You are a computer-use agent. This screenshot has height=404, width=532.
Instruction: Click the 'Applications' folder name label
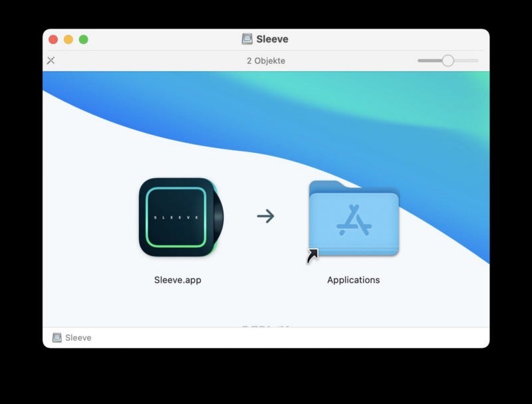[x=354, y=280]
